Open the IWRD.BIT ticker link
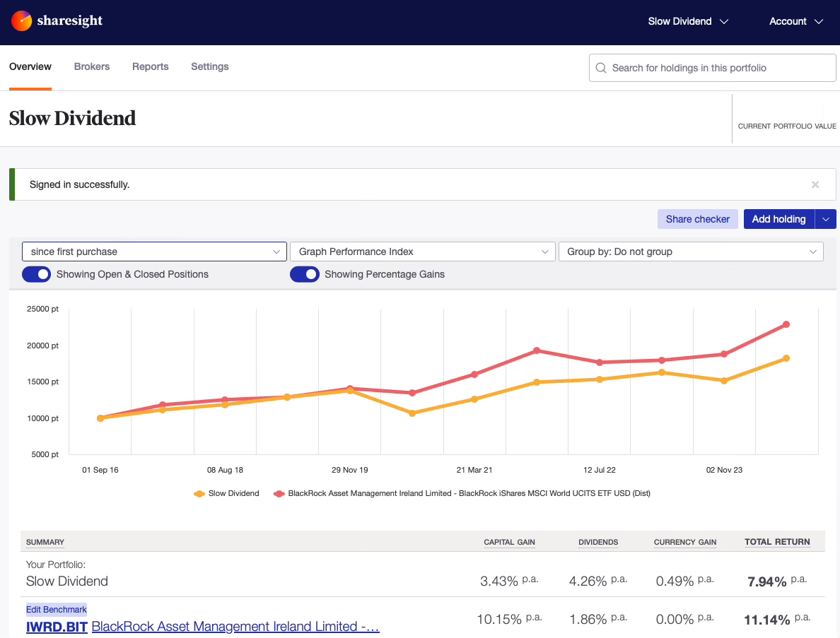The height and width of the screenshot is (638, 840). pyautogui.click(x=57, y=627)
